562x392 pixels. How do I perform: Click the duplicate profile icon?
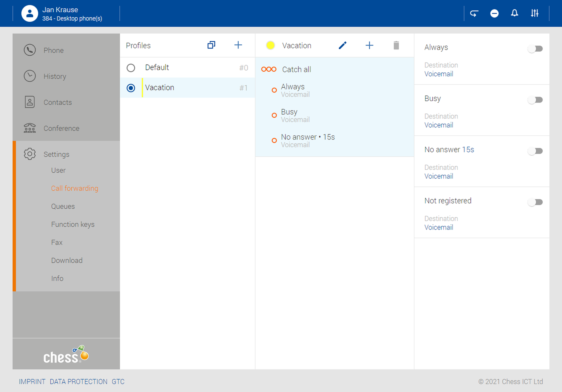[x=211, y=45]
